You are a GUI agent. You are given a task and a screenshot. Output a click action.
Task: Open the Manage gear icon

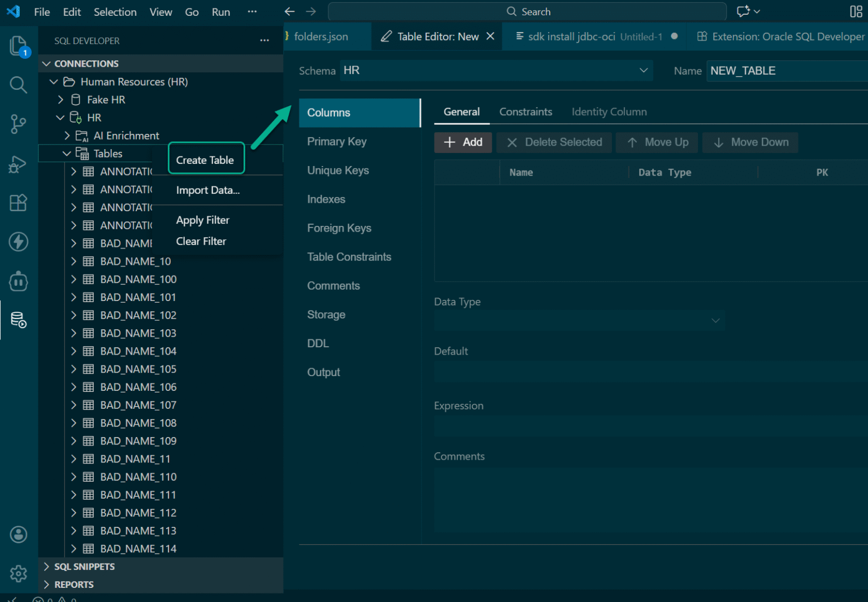click(18, 573)
